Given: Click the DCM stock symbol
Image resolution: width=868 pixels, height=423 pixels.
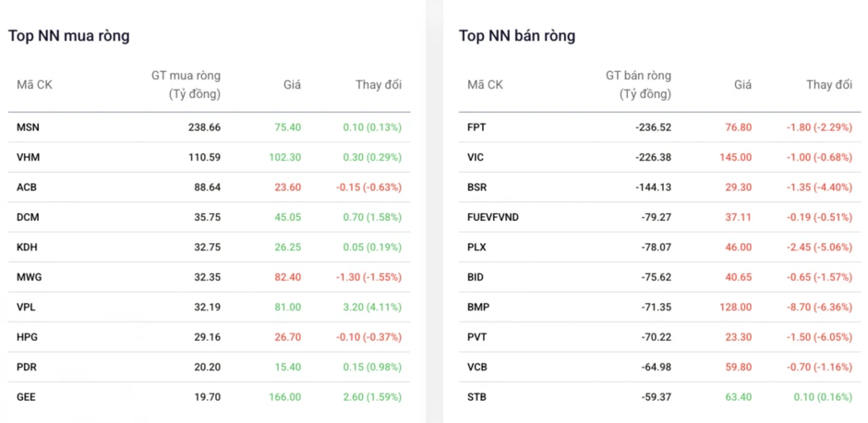Looking at the screenshot, I should 28,217.
